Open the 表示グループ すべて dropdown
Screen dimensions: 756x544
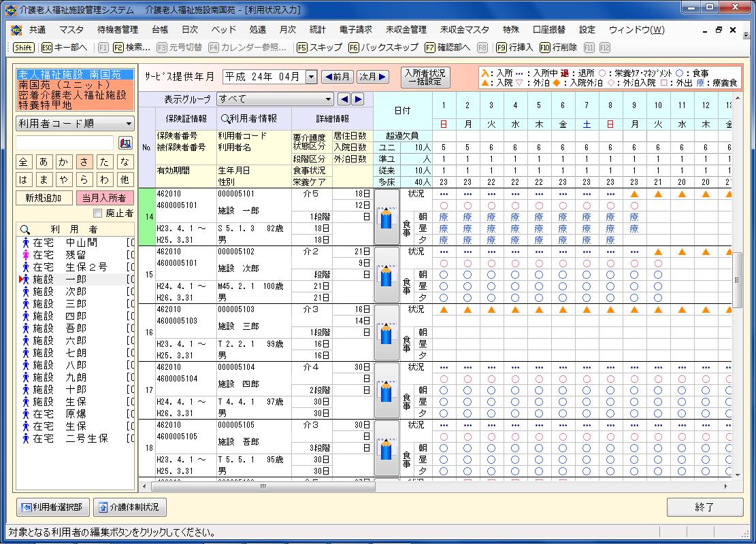click(275, 99)
